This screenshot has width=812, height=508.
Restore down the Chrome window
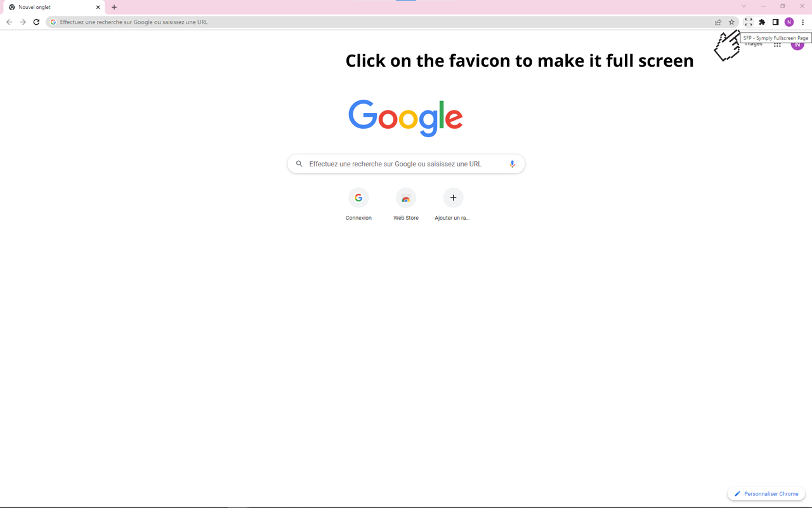click(x=783, y=6)
